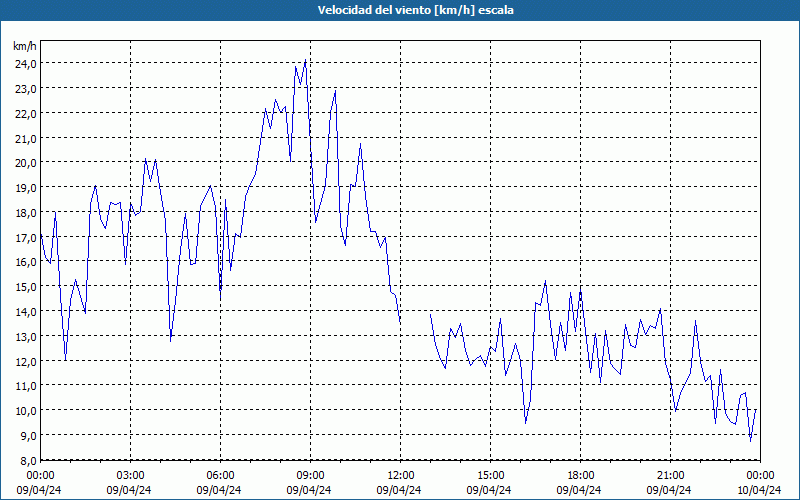
Task: Click the 24,0 y-axis value
Action: click(26, 64)
